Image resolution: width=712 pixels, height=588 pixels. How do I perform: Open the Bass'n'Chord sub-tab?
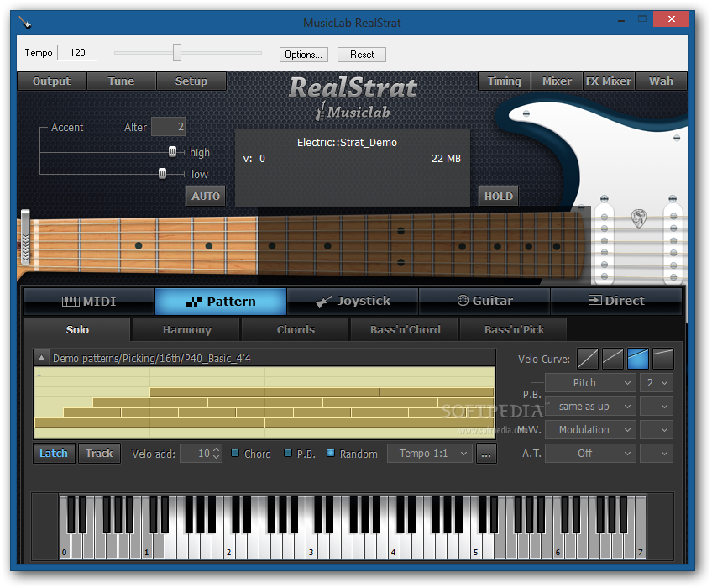(x=405, y=329)
